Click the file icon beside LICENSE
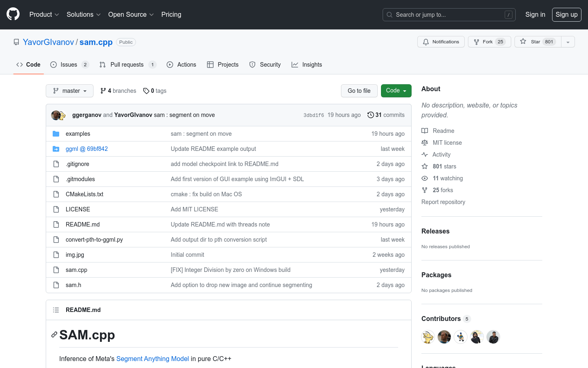Image resolution: width=588 pixels, height=368 pixels. pos(56,209)
